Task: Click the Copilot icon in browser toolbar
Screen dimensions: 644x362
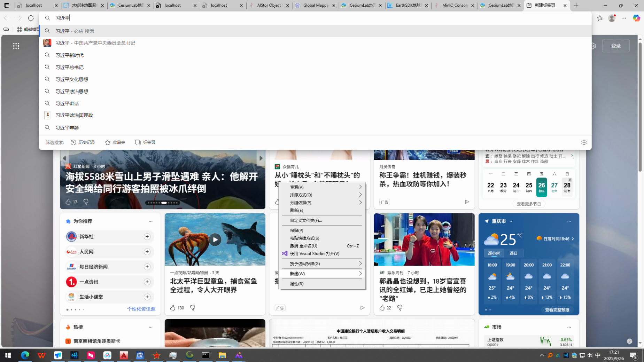Action: pos(636,18)
